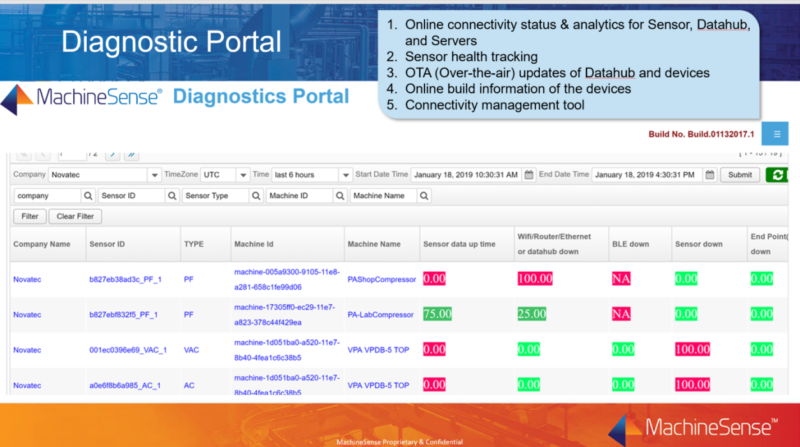Click the Clear Filter button
The height and width of the screenshot is (447, 800).
pos(75,216)
